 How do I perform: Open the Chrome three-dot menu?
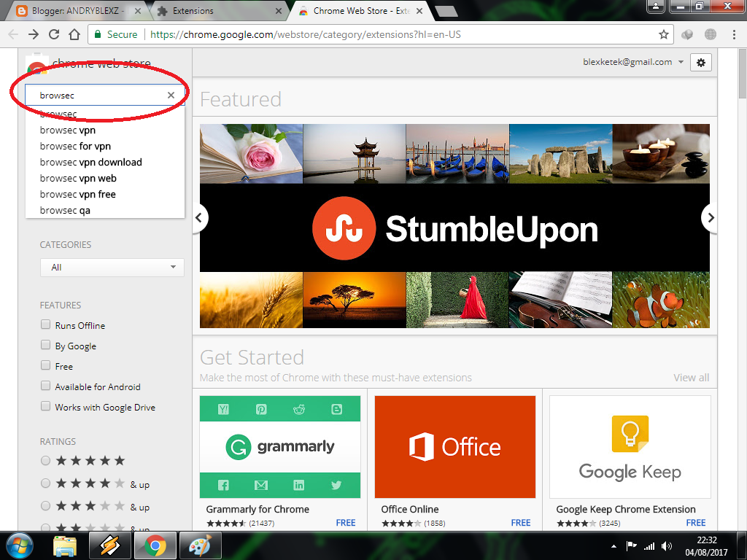point(734,34)
